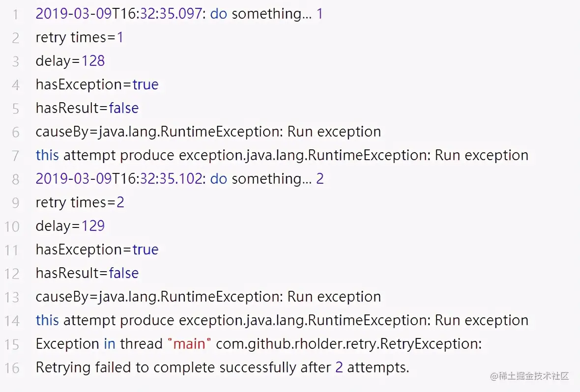The image size is (580, 392).
Task: Click the 'delay=128' text
Action: (70, 61)
